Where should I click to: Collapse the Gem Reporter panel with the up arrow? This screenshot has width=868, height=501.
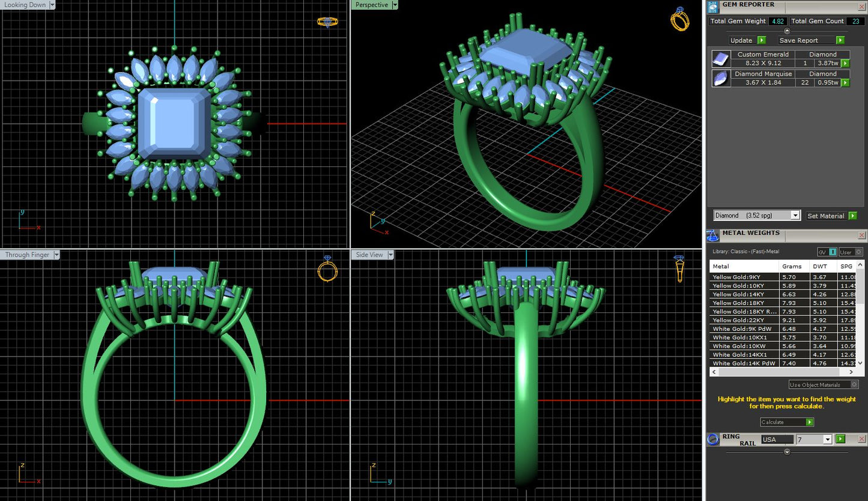787,31
